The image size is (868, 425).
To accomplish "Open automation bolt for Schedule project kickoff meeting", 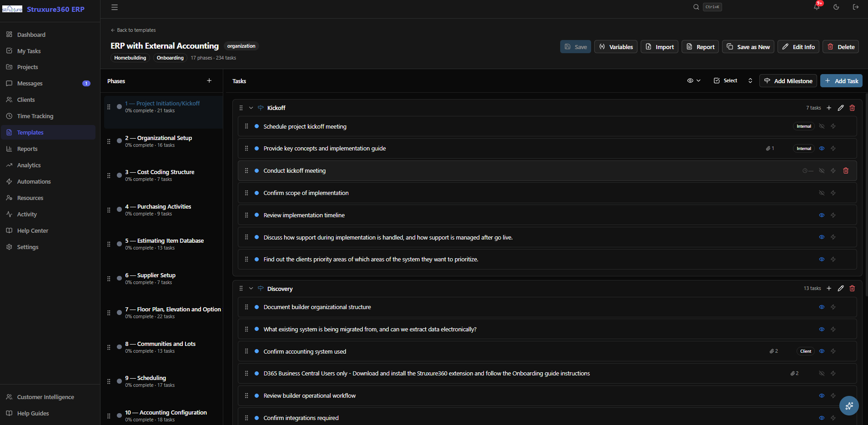I will [x=833, y=126].
